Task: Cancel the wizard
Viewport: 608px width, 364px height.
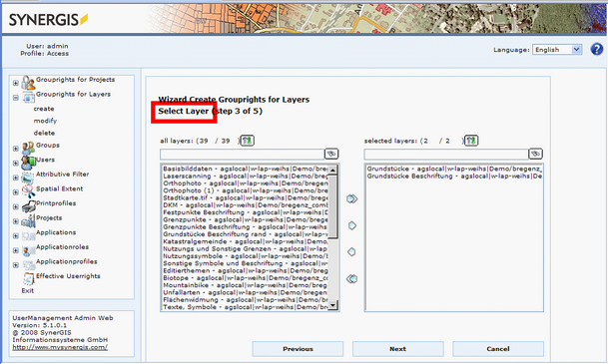Action: coord(498,349)
